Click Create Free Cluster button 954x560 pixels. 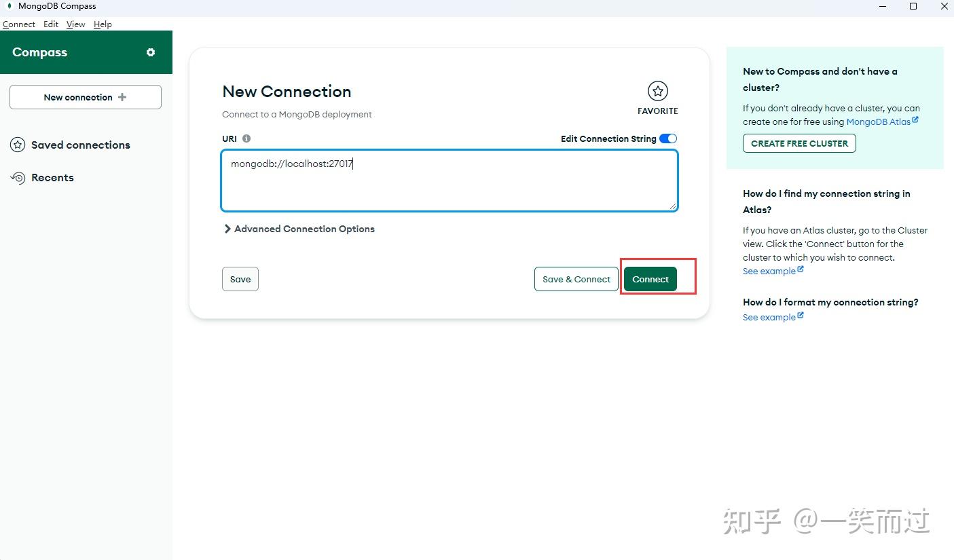coord(799,143)
